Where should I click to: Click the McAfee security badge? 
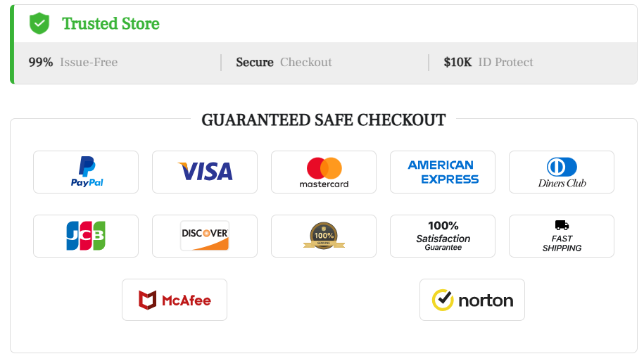pos(175,300)
